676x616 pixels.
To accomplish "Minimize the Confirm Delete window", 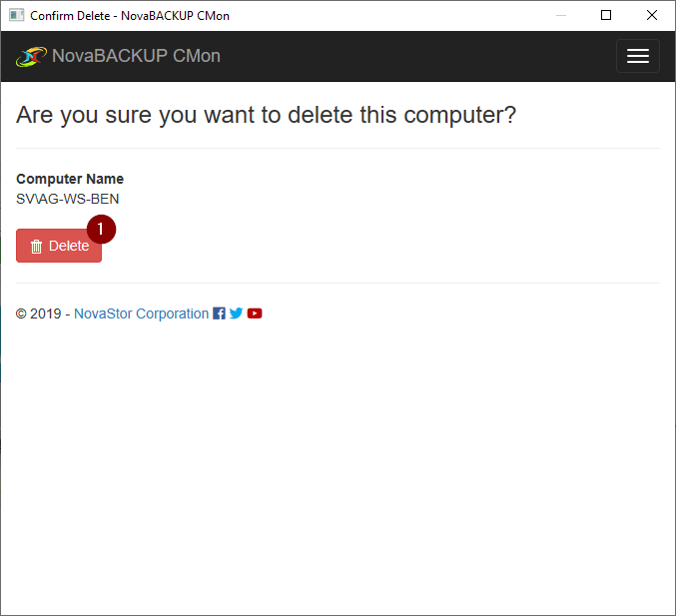I will pyautogui.click(x=561, y=15).
